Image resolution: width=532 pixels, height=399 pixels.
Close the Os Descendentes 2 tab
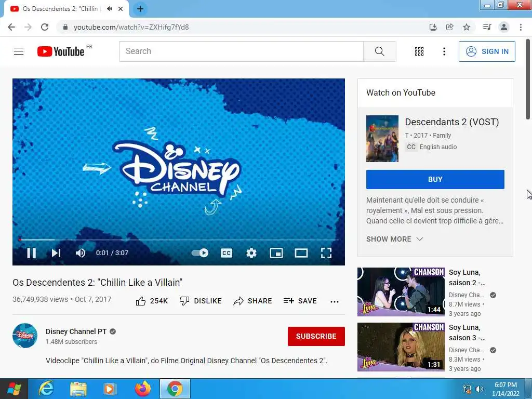(x=121, y=9)
